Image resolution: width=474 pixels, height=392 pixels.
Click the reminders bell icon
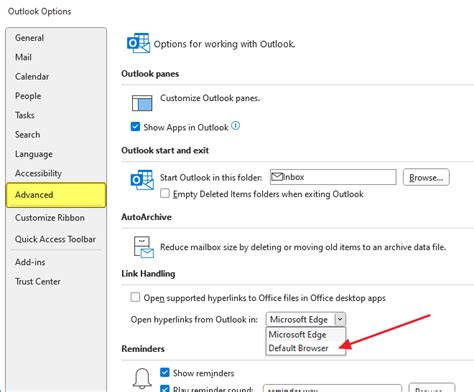tap(142, 378)
